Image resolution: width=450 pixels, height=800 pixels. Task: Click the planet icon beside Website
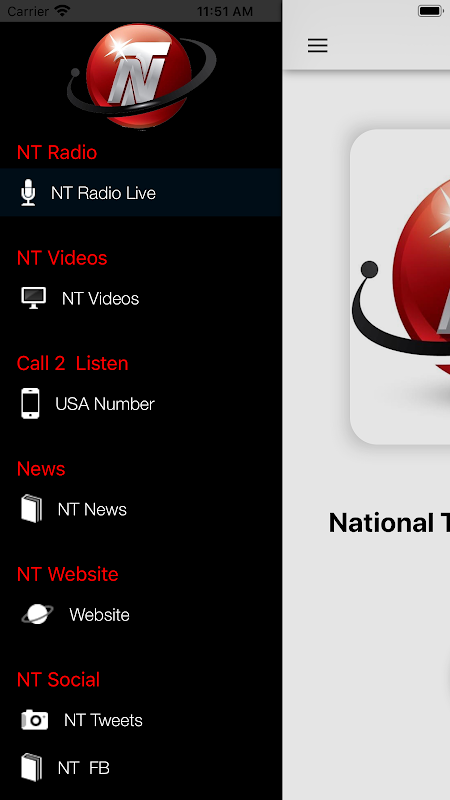pos(37,614)
